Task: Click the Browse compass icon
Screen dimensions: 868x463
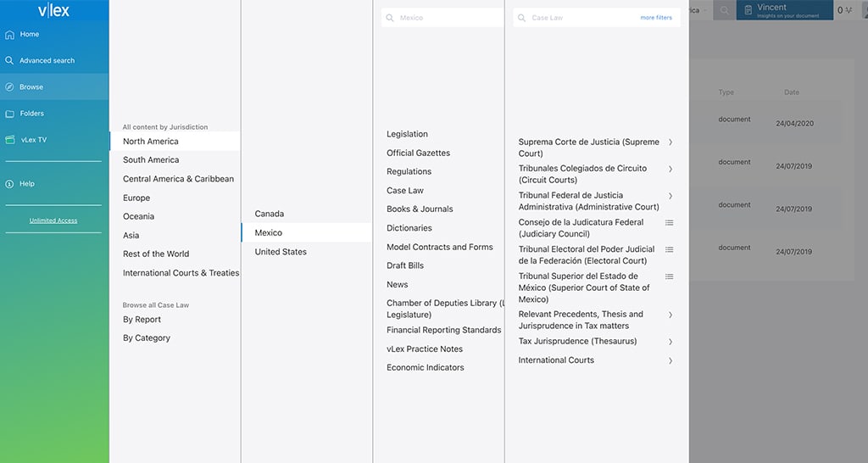Action: click(x=9, y=87)
